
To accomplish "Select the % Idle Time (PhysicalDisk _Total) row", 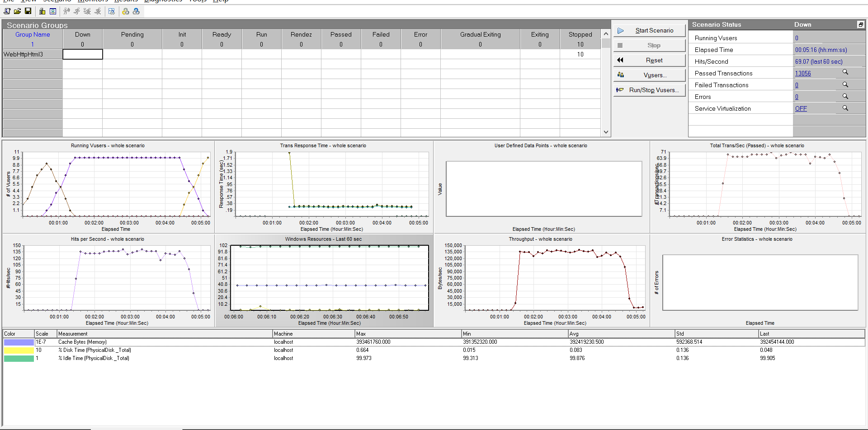I will (x=434, y=358).
